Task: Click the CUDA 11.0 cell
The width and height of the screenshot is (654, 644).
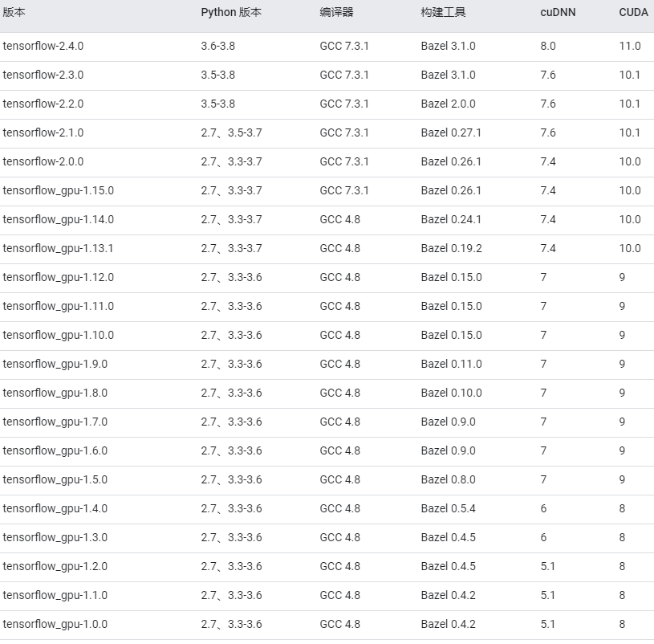Action: click(x=630, y=46)
